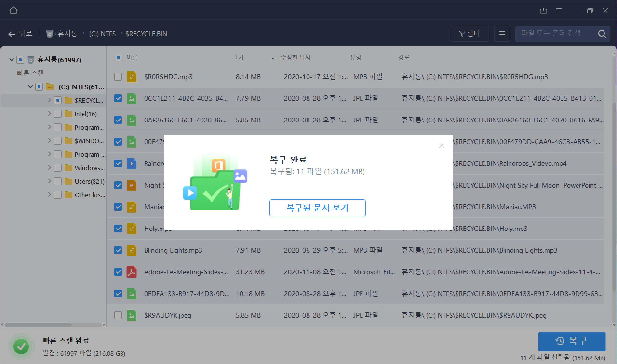Close the recovery complete dialog
Screen dimensions: 617x364
[441, 145]
